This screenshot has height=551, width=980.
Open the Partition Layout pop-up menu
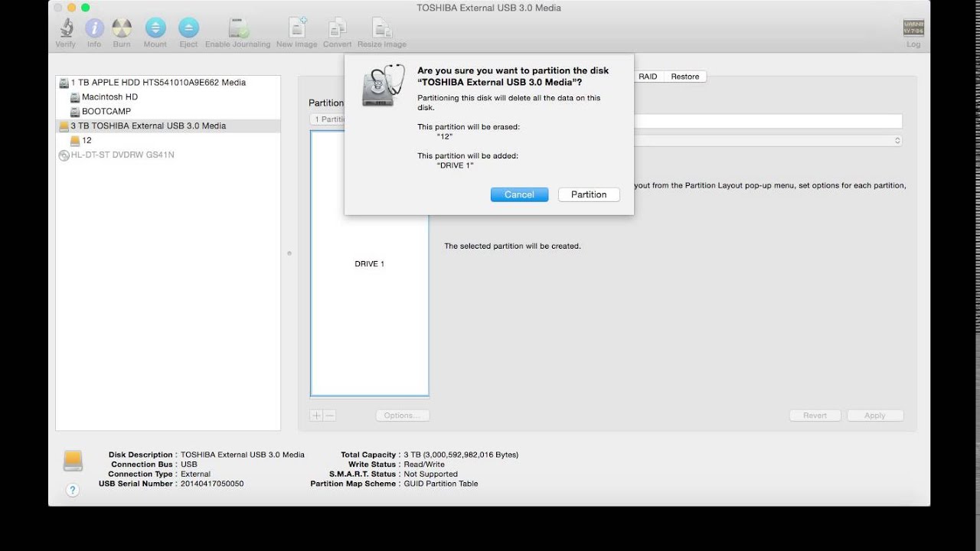[x=328, y=119]
